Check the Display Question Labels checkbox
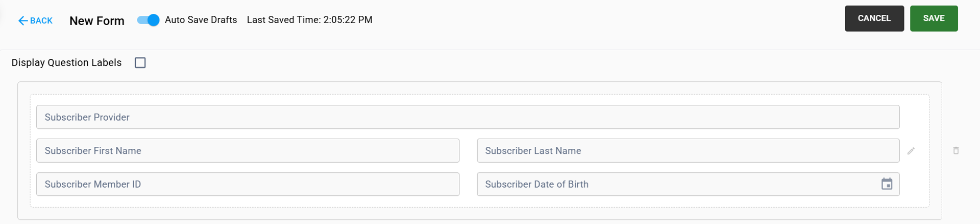Viewport: 980px width, 224px height. (x=140, y=63)
